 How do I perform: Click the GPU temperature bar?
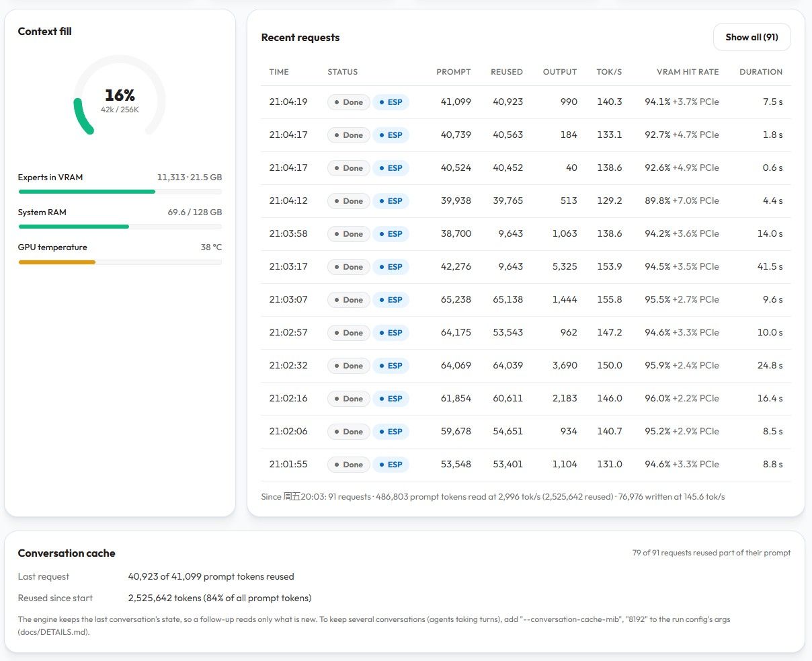(120, 262)
